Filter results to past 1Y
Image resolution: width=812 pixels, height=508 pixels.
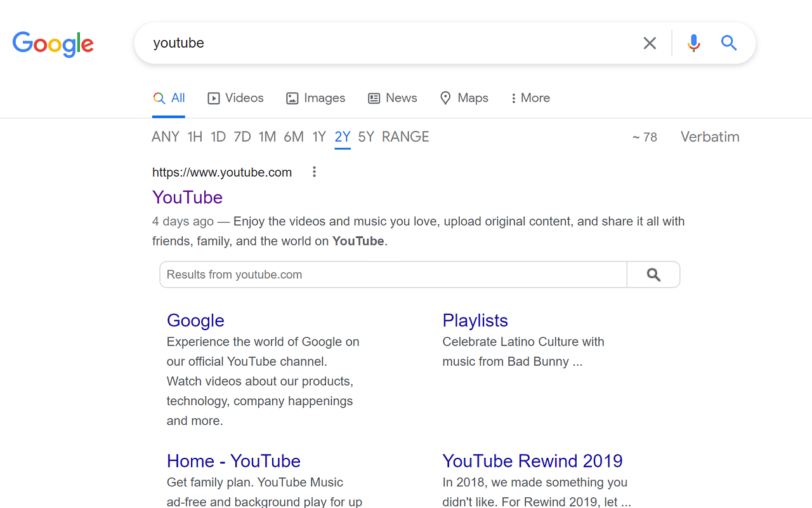(x=319, y=137)
